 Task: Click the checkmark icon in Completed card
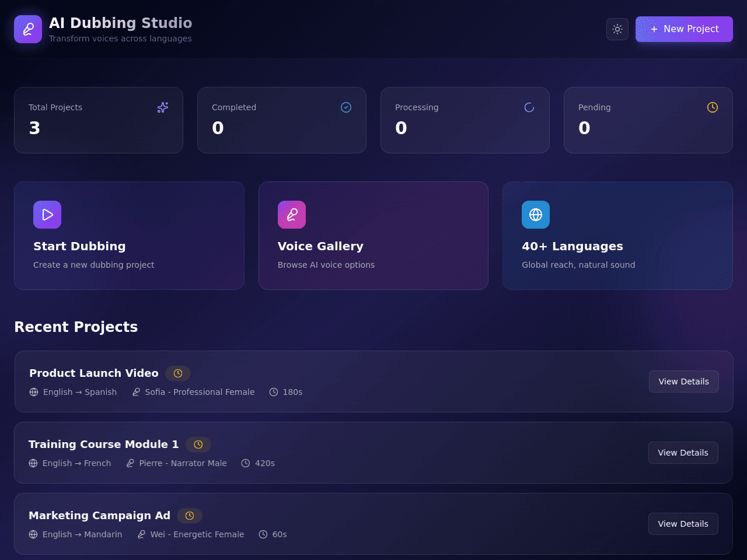click(346, 107)
